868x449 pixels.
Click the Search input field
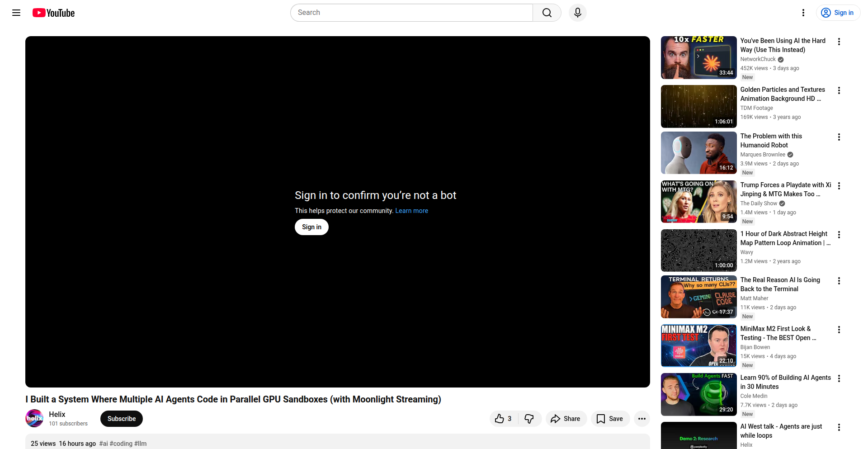(411, 13)
